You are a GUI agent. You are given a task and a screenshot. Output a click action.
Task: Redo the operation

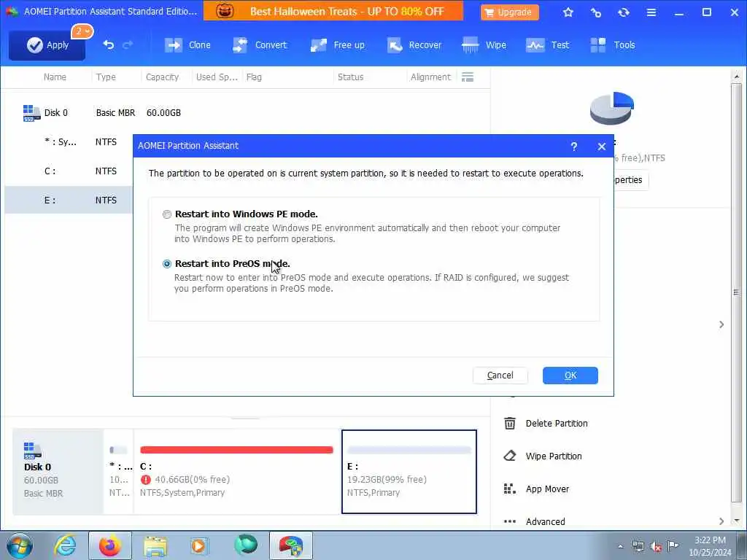(128, 44)
